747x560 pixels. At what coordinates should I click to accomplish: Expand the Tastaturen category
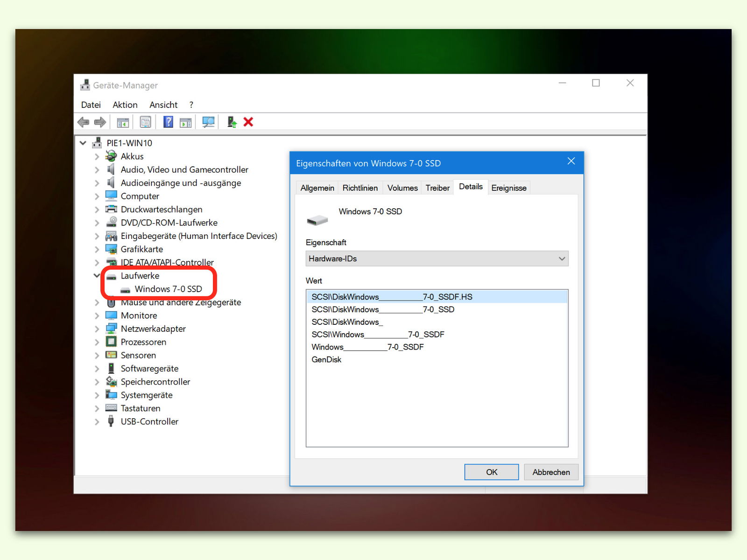[x=97, y=408]
